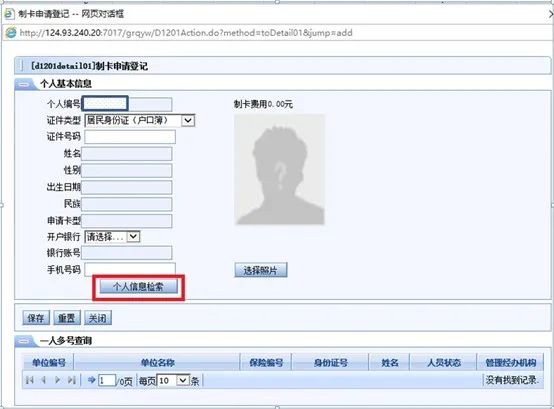Screen dimensions: 554x409
Task: Focus the 手机号码 input field
Action: coord(130,269)
